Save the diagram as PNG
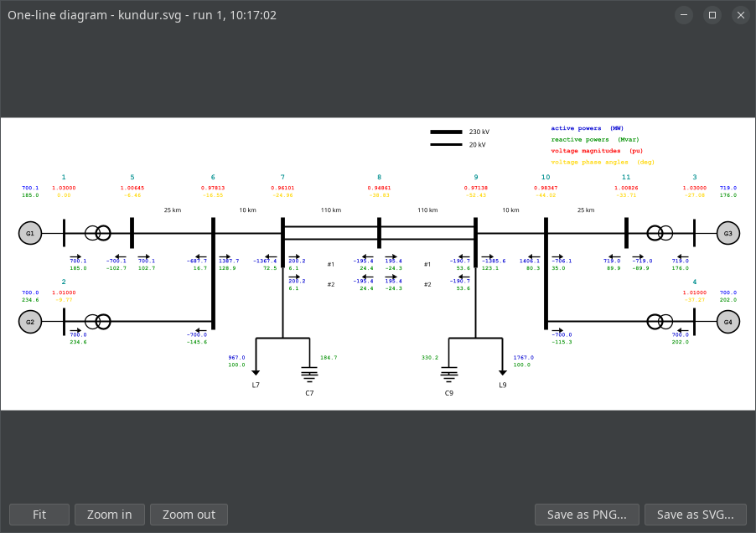Image resolution: width=756 pixels, height=533 pixels. (x=587, y=515)
